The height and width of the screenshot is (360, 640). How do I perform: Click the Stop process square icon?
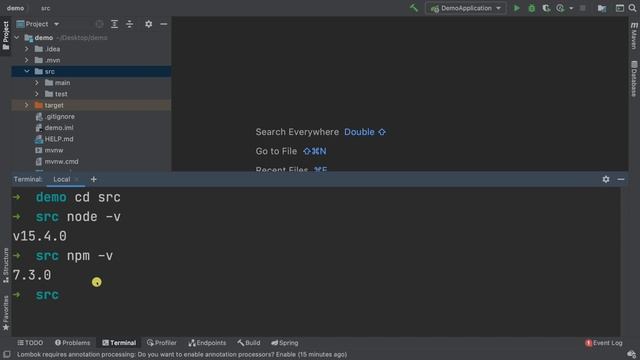click(583, 8)
